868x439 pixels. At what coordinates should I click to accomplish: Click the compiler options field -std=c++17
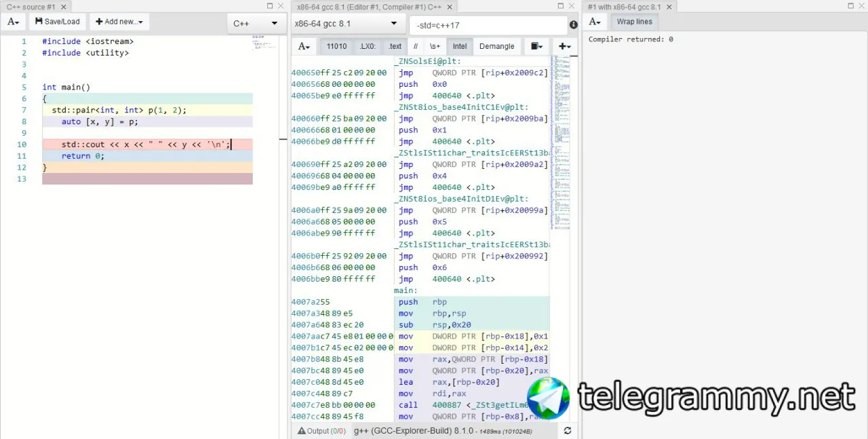(x=488, y=25)
